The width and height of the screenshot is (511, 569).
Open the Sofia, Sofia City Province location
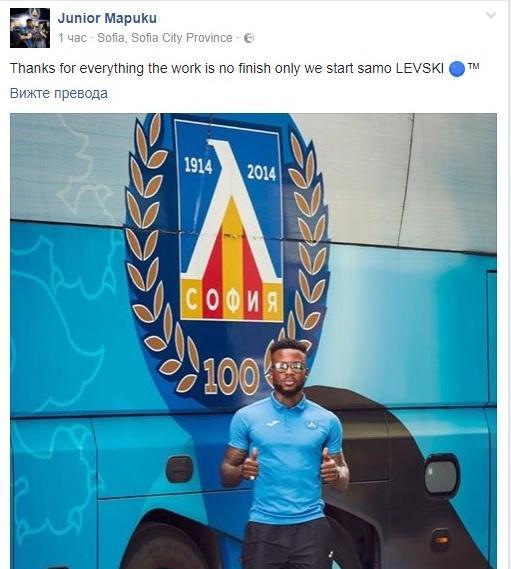(165, 38)
